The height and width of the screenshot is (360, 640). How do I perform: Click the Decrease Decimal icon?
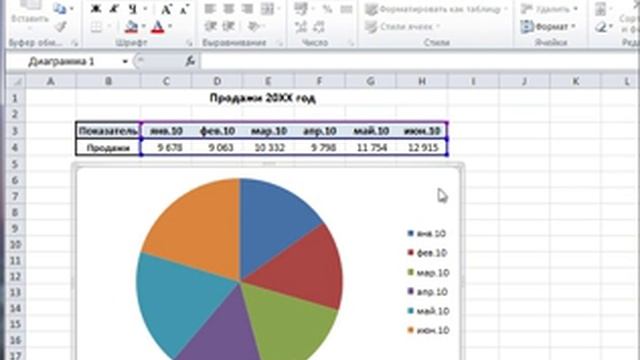click(x=319, y=27)
